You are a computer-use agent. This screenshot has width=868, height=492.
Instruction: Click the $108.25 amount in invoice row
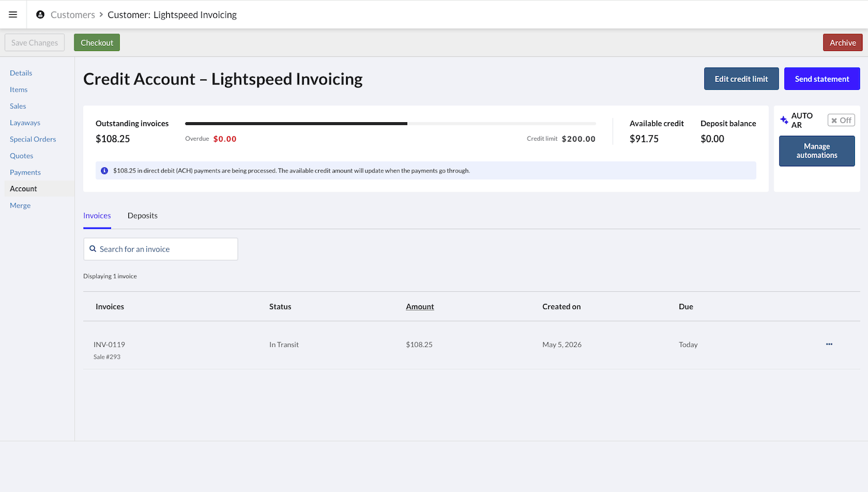(x=419, y=344)
